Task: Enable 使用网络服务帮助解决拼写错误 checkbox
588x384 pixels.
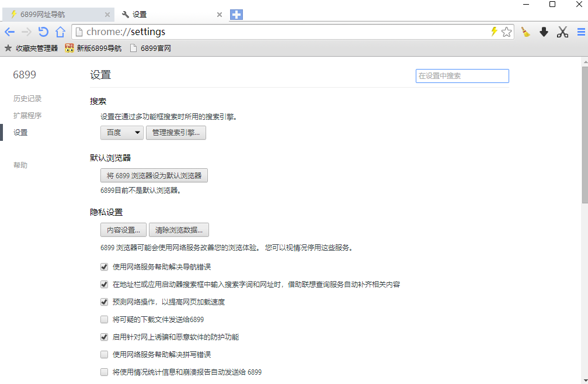Action: [x=105, y=355]
